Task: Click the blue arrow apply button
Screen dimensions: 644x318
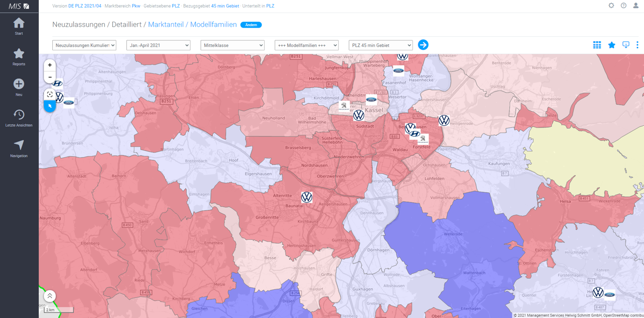Action: (x=423, y=45)
